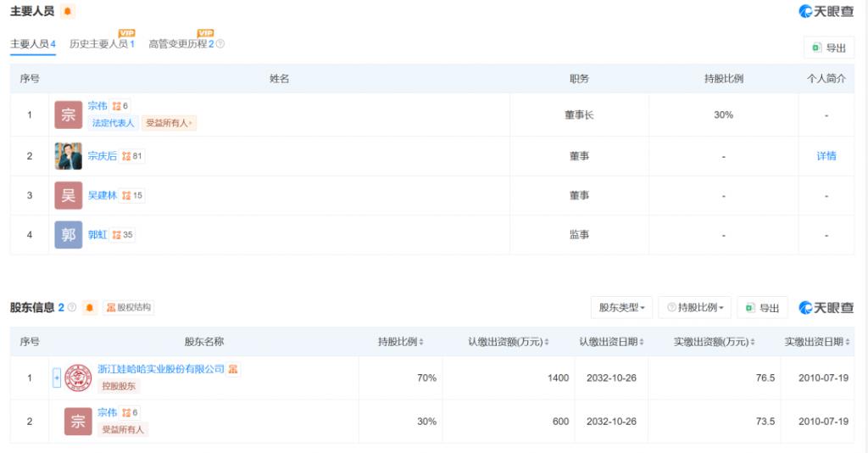This screenshot has width=868, height=453.
Task: Click the question mark icon beside 股东信息 count
Action: tap(72, 307)
